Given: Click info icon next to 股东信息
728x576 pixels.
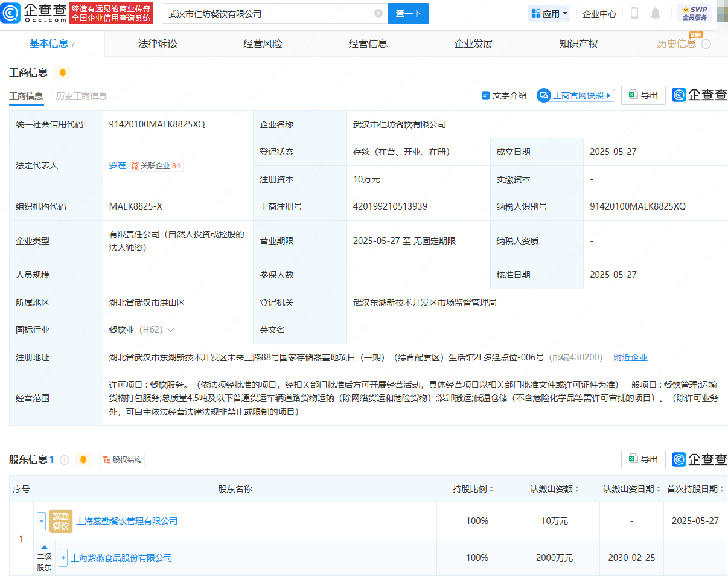Looking at the screenshot, I should click(65, 460).
